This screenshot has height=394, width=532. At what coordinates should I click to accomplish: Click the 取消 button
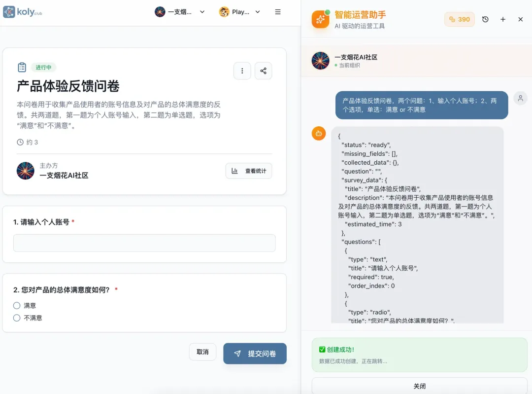coord(202,352)
